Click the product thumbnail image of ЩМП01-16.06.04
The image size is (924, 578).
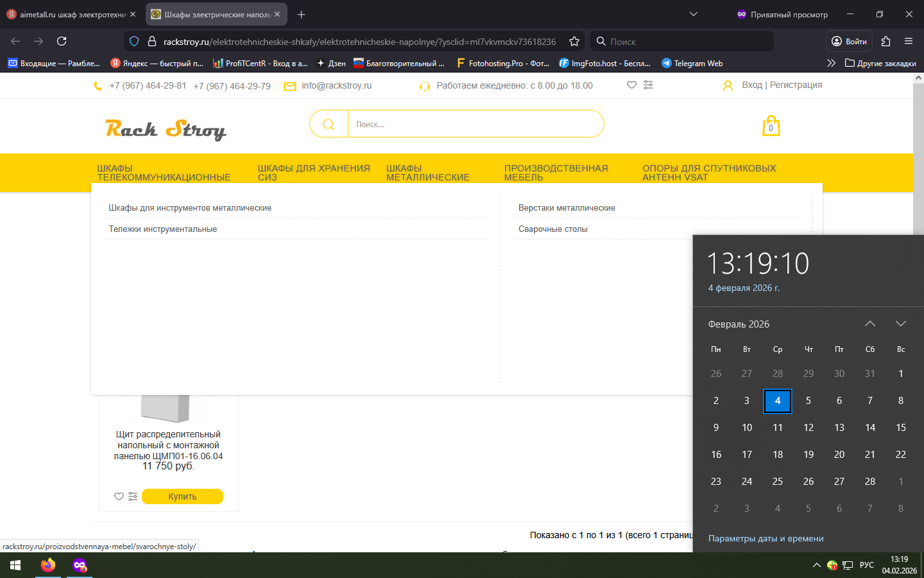(166, 408)
